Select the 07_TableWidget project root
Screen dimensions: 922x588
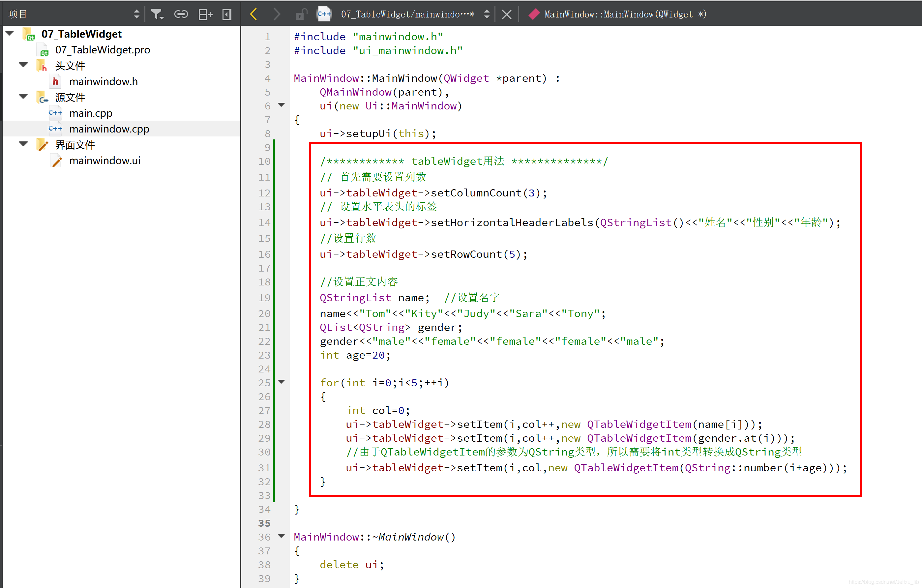click(x=81, y=34)
